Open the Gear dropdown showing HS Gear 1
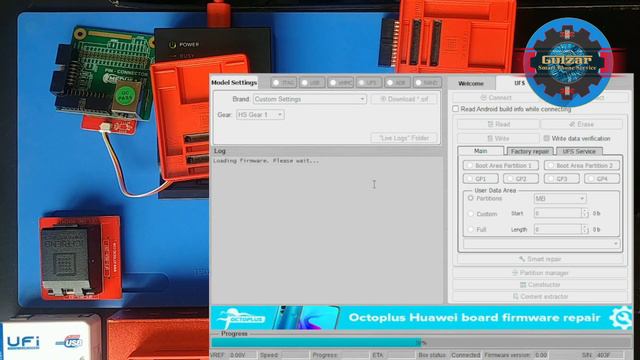 [x=260, y=115]
